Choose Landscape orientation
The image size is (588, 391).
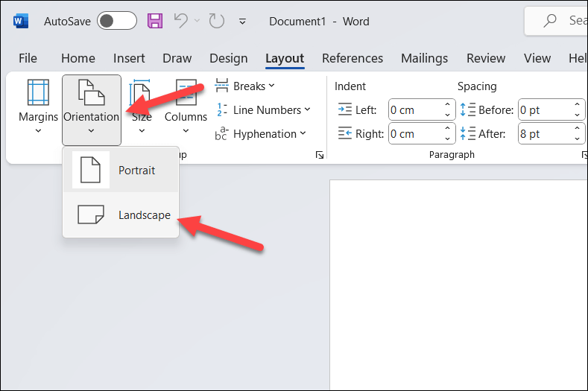[121, 214]
